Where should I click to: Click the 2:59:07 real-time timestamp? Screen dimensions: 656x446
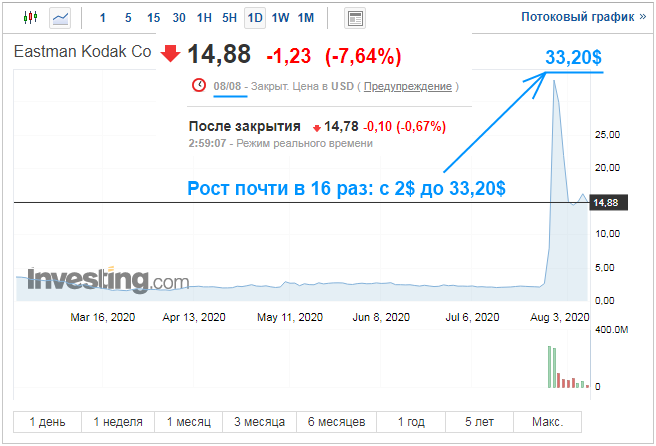pyautogui.click(x=207, y=144)
